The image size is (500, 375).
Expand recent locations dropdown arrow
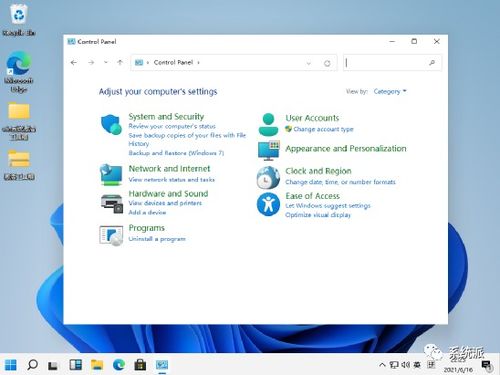tap(106, 62)
